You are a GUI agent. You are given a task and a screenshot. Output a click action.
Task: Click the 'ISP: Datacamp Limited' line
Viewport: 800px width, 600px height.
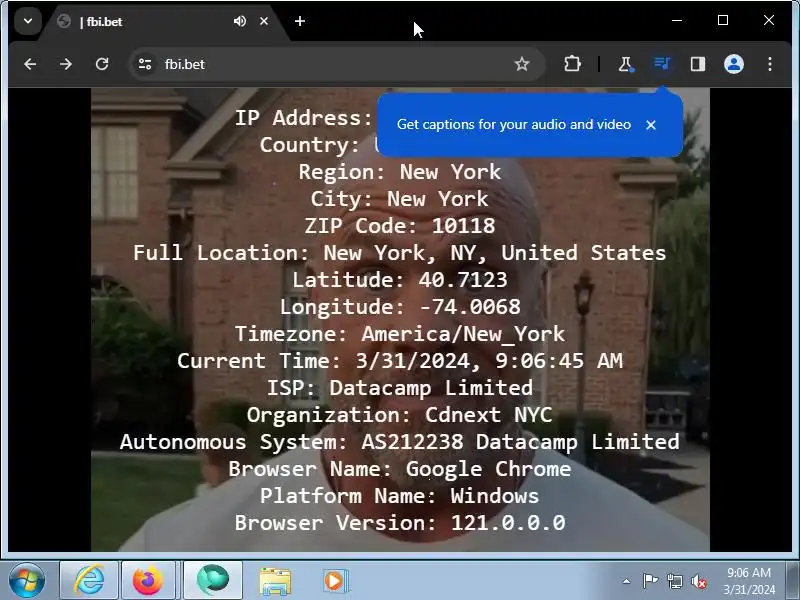tap(400, 388)
